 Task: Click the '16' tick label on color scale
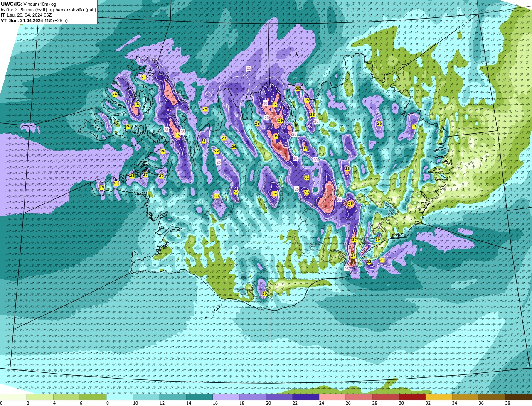215,403
